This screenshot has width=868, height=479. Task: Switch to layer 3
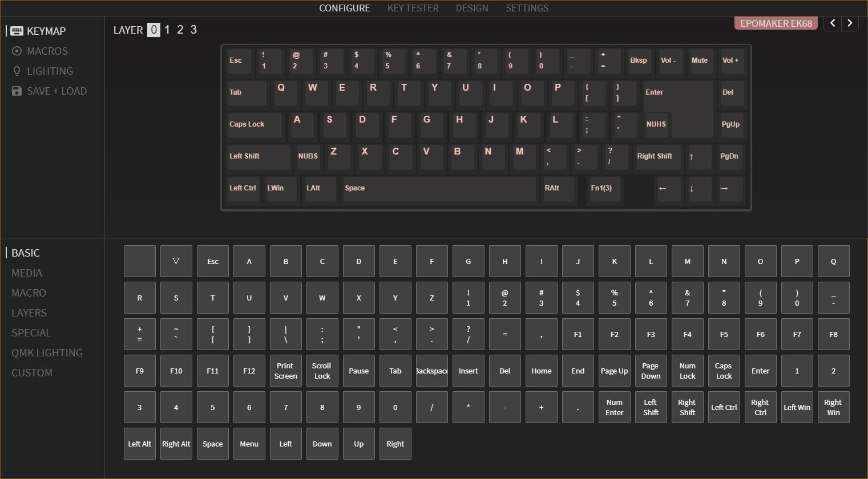pos(193,30)
